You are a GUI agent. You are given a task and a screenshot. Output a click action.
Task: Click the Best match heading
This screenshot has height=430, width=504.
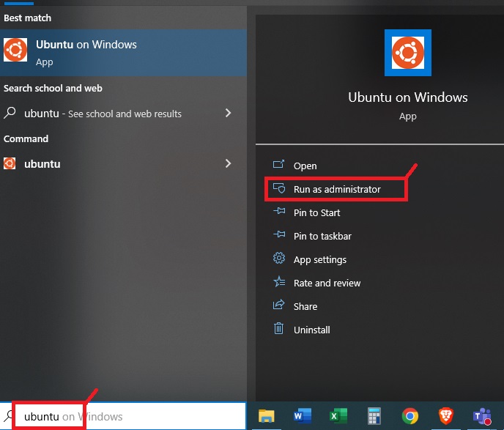(27, 18)
